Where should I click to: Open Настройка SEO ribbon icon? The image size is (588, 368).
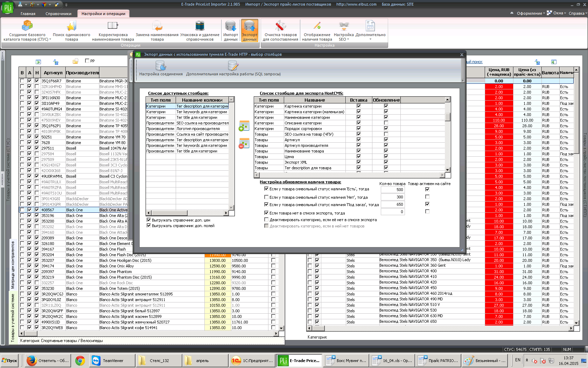344,31
